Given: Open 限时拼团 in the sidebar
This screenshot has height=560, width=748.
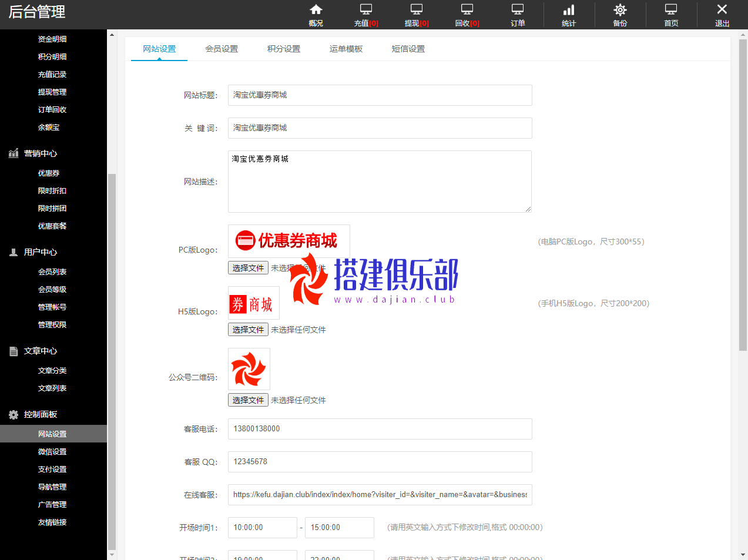Looking at the screenshot, I should (x=52, y=208).
